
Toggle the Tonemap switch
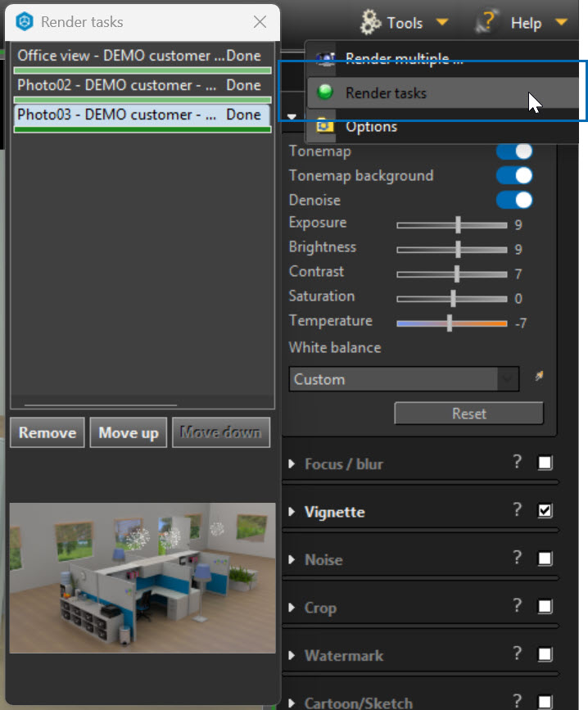point(514,151)
